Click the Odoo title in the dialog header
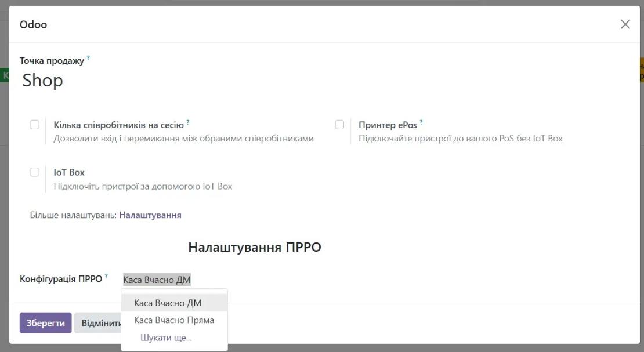 point(34,24)
